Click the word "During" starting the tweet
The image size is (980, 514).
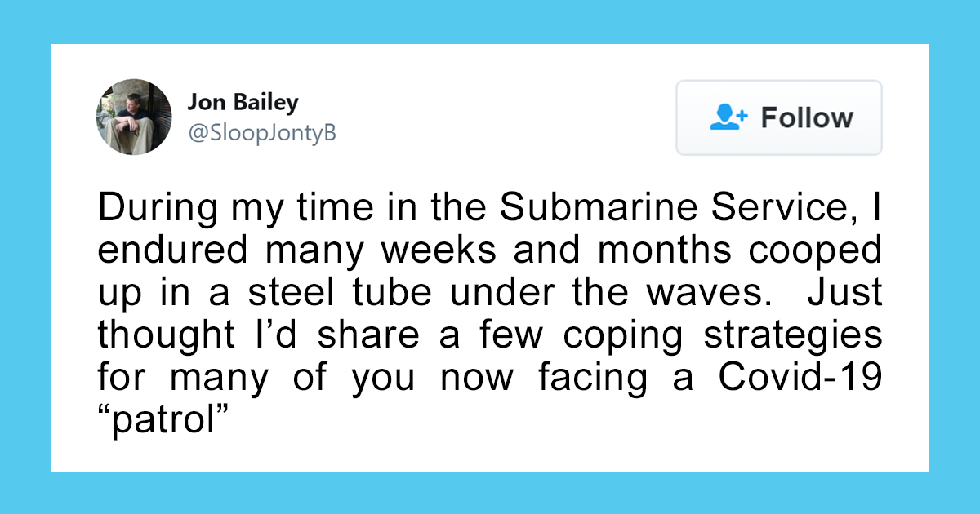(x=150, y=210)
